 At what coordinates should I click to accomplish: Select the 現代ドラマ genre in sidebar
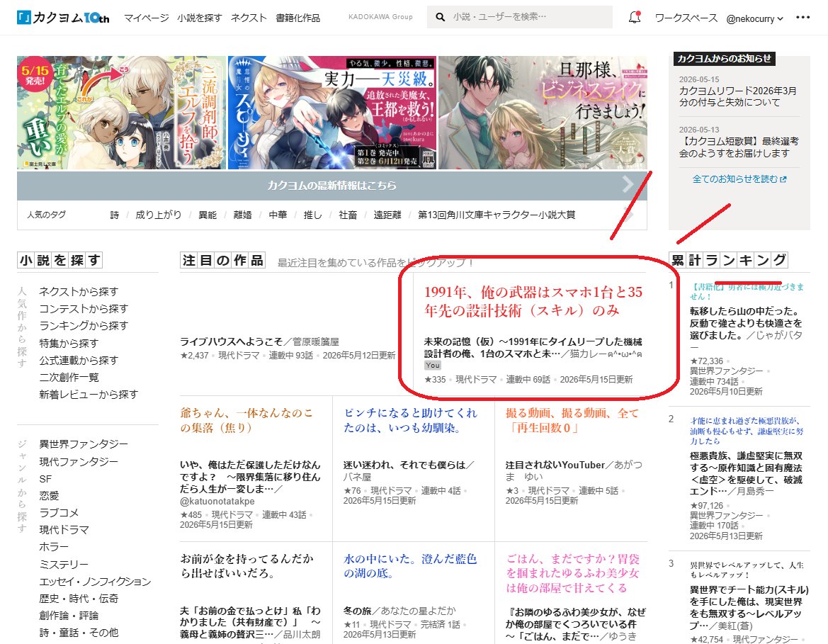pyautogui.click(x=64, y=529)
